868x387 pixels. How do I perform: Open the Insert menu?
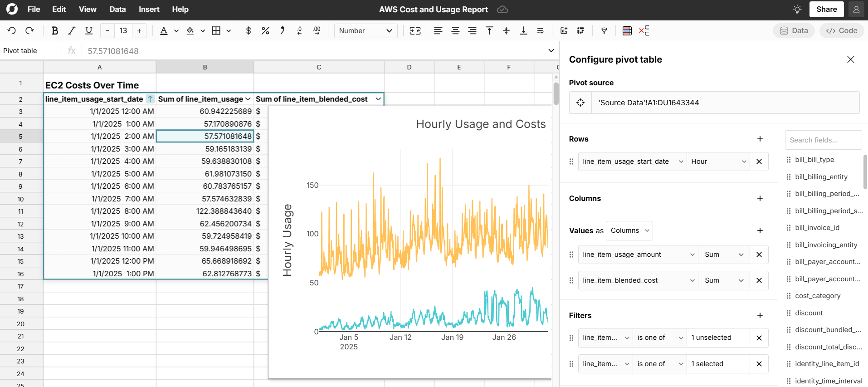click(x=149, y=9)
